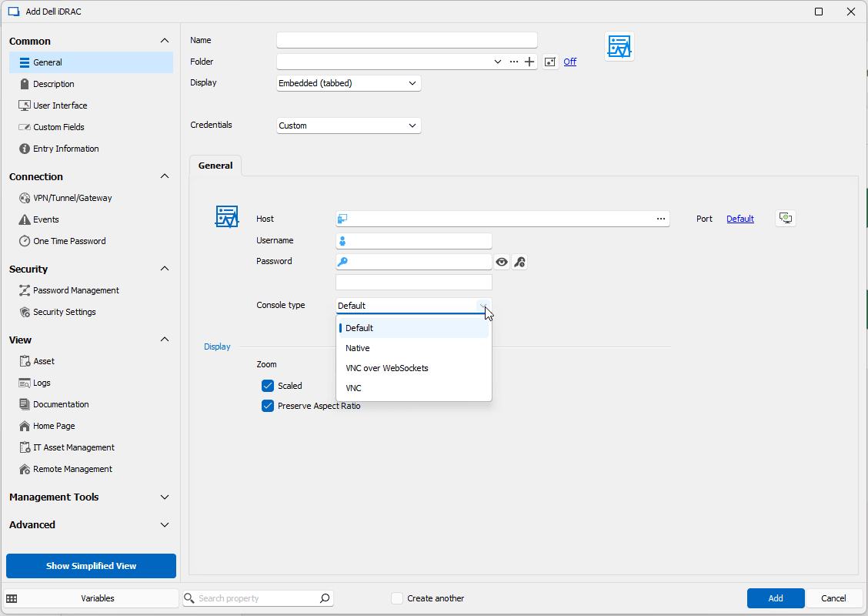Uncheck the Scaled checkbox
Viewport: 868px width, 616px height.
click(x=268, y=386)
